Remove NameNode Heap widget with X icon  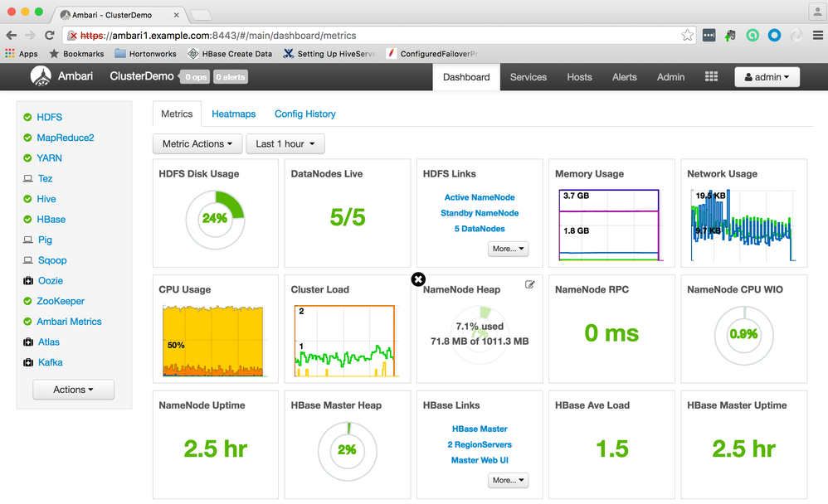click(x=418, y=279)
